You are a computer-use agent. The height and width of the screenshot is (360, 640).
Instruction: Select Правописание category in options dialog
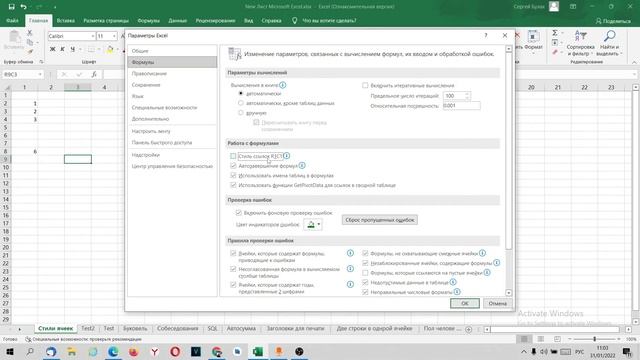[x=172, y=73]
